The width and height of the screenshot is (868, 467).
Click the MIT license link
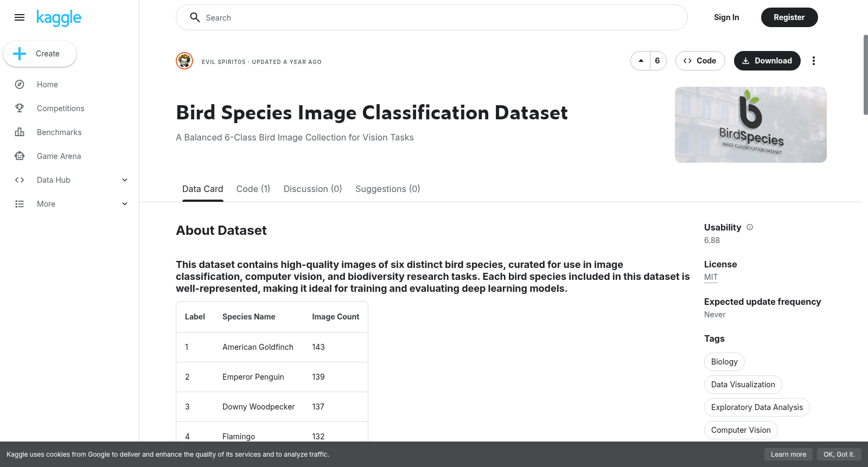click(711, 277)
